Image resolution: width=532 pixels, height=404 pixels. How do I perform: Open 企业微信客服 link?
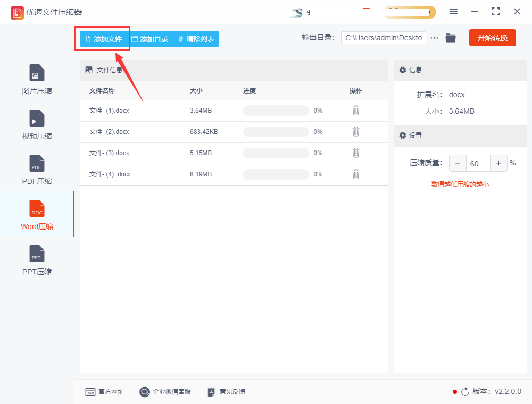point(165,392)
